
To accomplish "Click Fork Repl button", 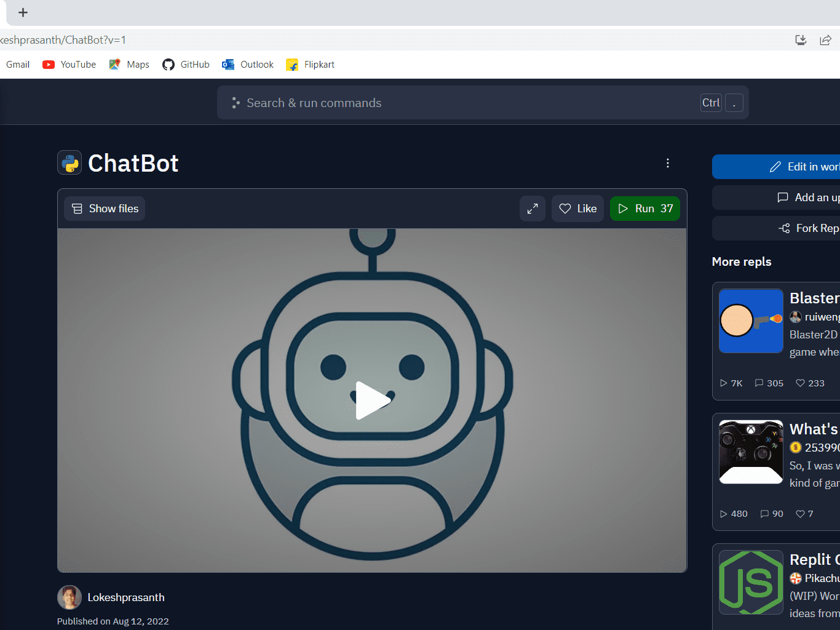I will (x=776, y=228).
